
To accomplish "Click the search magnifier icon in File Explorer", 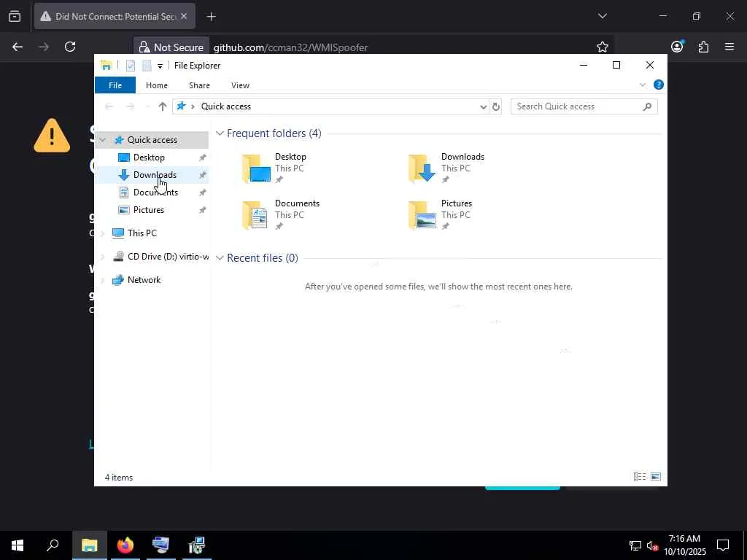I will [647, 106].
